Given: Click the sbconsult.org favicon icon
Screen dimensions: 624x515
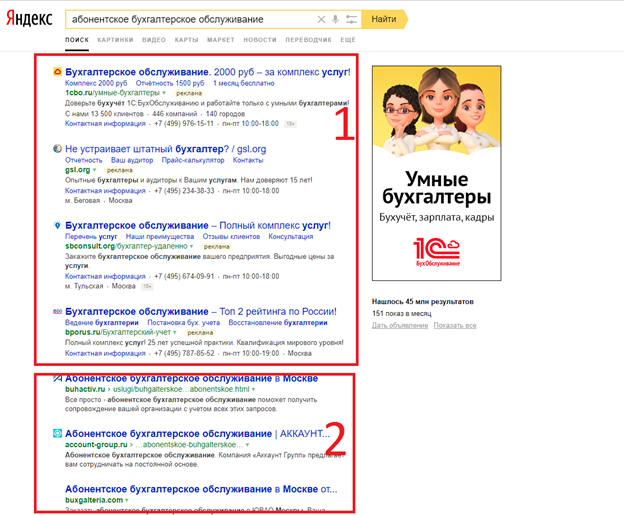Looking at the screenshot, I should pyautogui.click(x=58, y=226).
